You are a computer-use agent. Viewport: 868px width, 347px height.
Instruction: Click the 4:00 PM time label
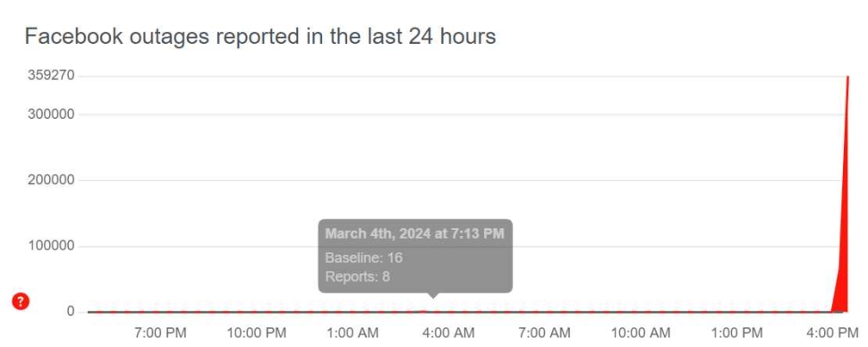(x=832, y=334)
